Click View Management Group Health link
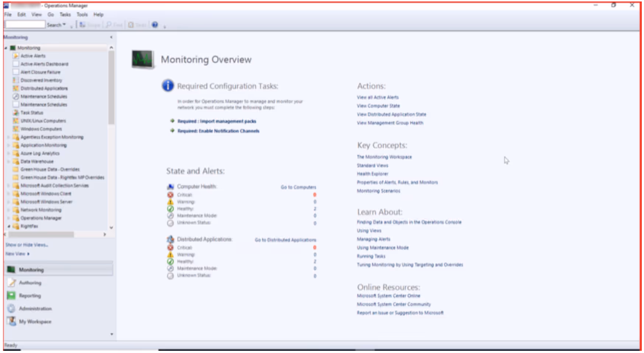The image size is (644, 353). click(x=390, y=123)
